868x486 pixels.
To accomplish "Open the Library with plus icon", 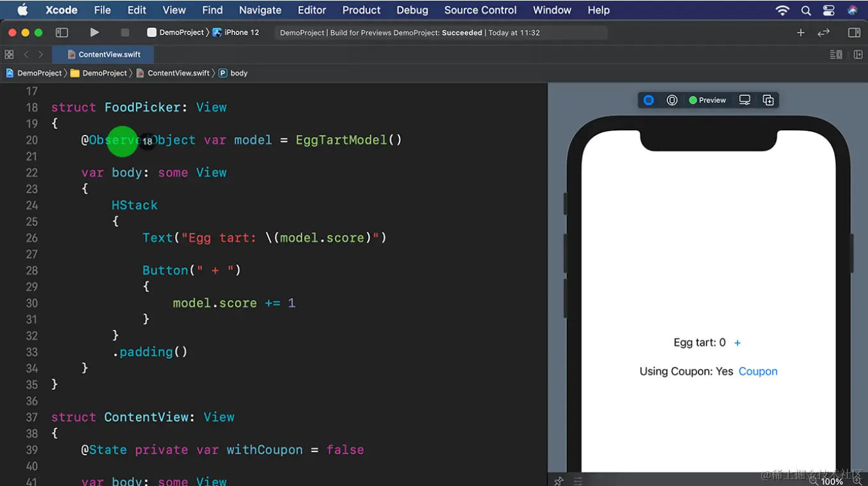I will [800, 33].
